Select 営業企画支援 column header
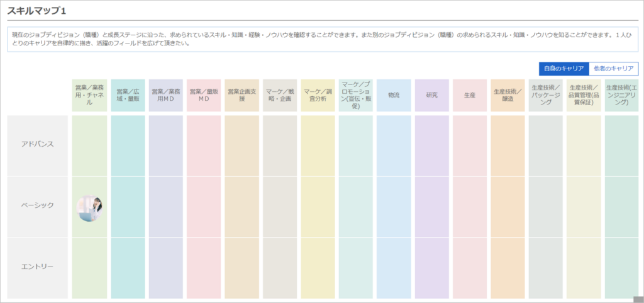 coord(242,95)
